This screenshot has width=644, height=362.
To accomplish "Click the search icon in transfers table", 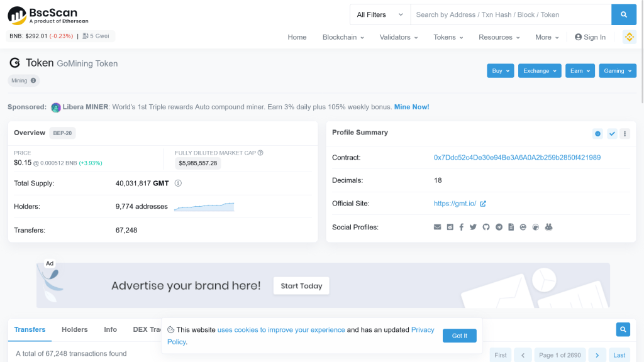I will pos(623,329).
